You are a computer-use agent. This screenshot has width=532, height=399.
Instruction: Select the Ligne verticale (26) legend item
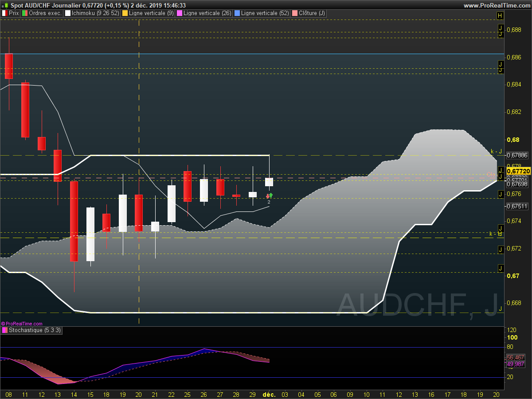coord(203,13)
